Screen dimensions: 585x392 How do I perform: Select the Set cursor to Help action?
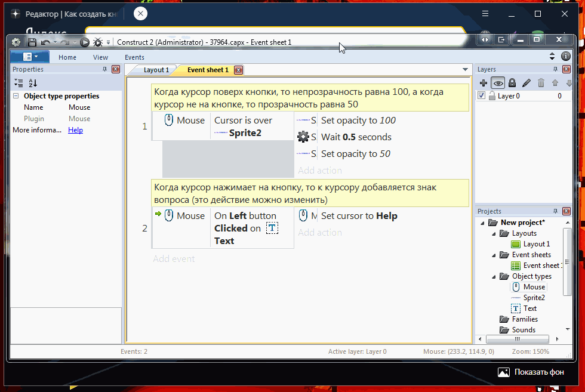[x=359, y=216]
